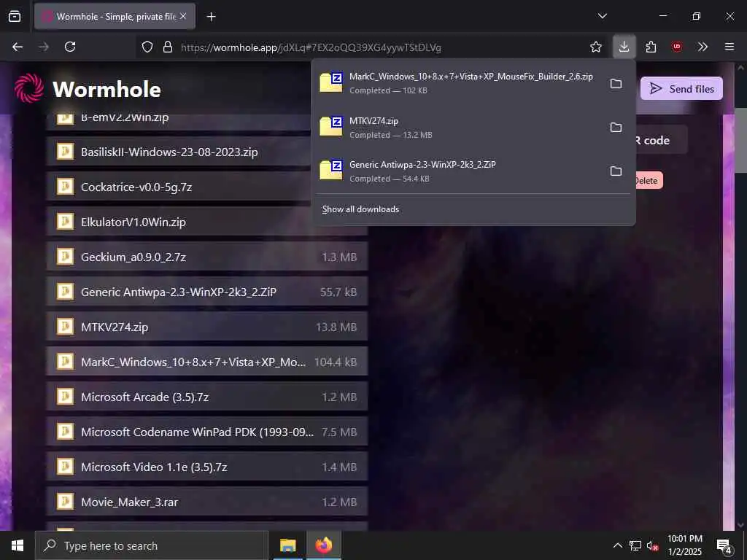Select Microsoft Codename WinPad PDK row
The image size is (747, 560).
pos(207,432)
